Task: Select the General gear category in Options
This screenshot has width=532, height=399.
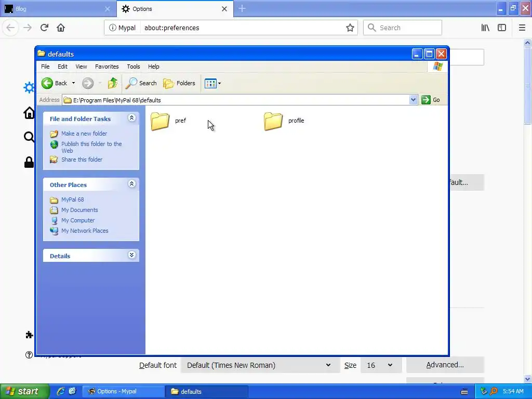Action: [29, 87]
